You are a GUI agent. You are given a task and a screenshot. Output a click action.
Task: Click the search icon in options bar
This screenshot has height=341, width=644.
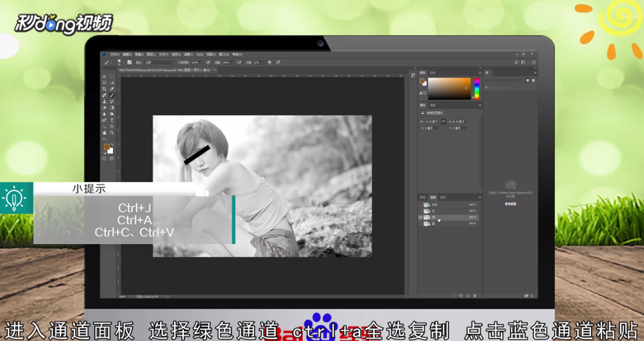[516, 62]
